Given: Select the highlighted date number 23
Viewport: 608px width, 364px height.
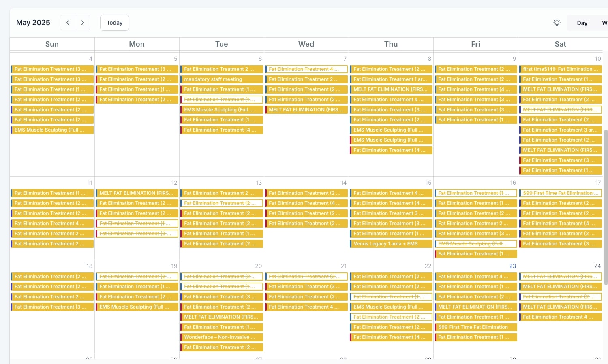Looking at the screenshot, I should tap(512, 266).
